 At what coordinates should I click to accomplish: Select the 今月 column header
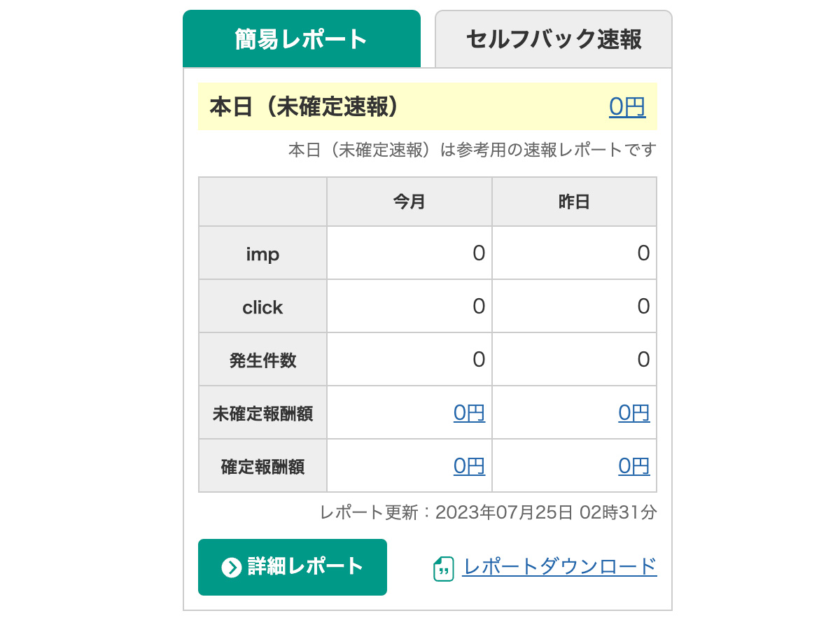tap(409, 202)
